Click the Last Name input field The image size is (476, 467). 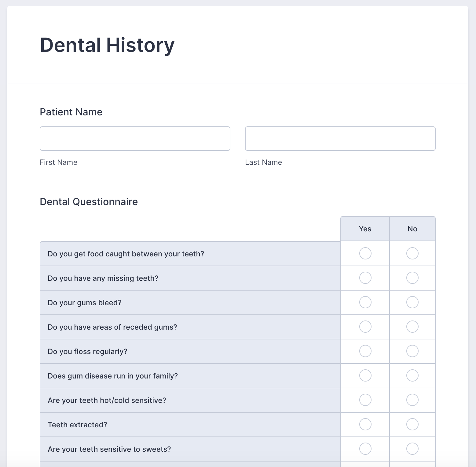click(x=340, y=139)
